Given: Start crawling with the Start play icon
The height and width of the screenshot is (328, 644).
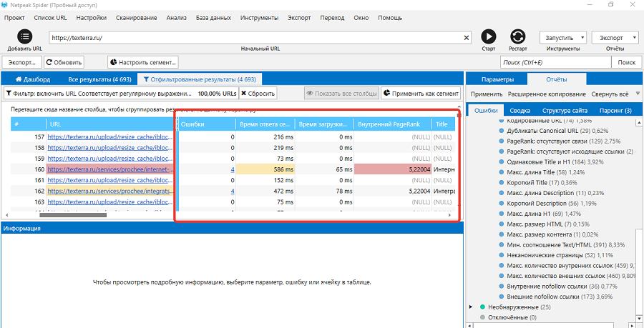Looking at the screenshot, I should (x=488, y=36).
